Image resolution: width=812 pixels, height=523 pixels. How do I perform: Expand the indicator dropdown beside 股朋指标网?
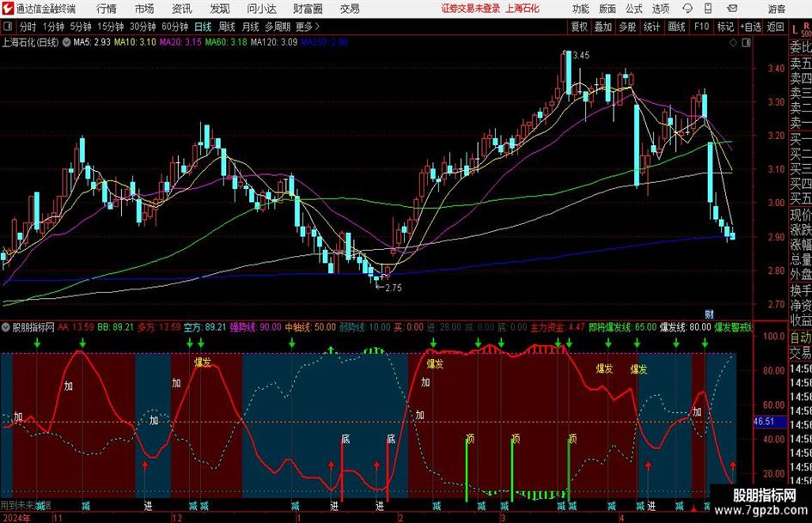tap(6, 327)
